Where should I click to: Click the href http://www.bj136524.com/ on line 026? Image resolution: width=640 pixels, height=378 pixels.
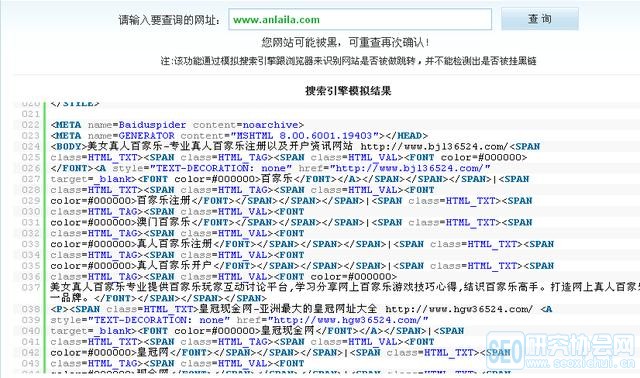click(410, 168)
